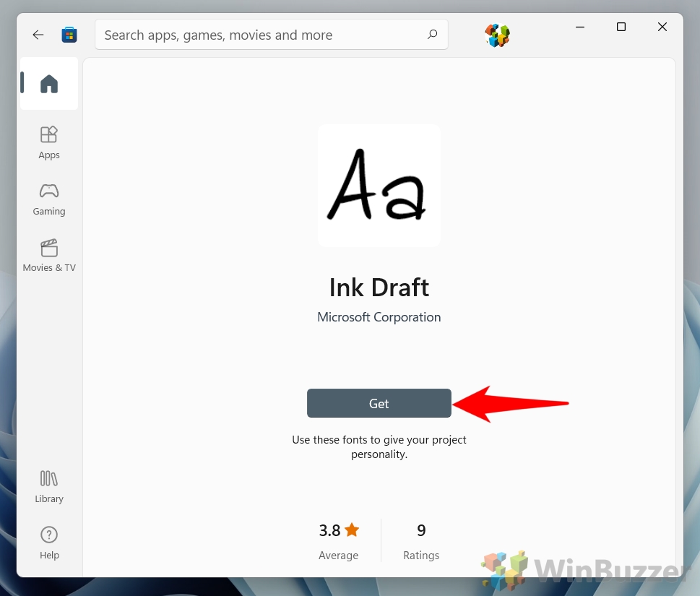Image resolution: width=700 pixels, height=596 pixels.
Task: Navigate back with the arrow icon
Action: click(38, 34)
